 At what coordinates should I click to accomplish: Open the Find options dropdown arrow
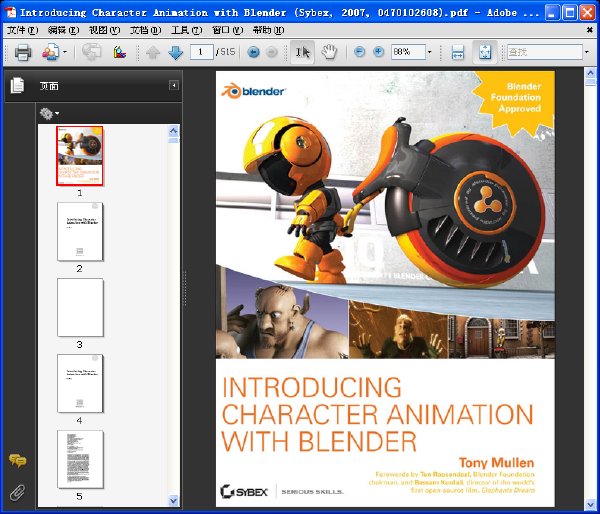click(587, 52)
